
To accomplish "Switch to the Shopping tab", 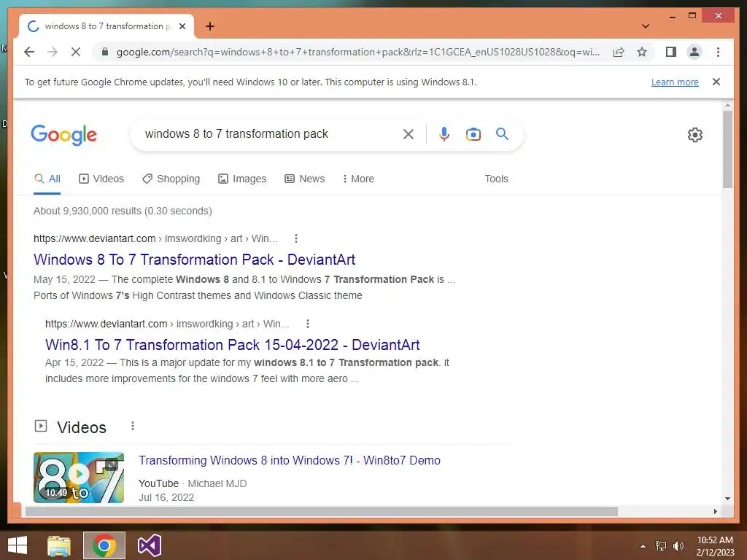I will pos(171,179).
